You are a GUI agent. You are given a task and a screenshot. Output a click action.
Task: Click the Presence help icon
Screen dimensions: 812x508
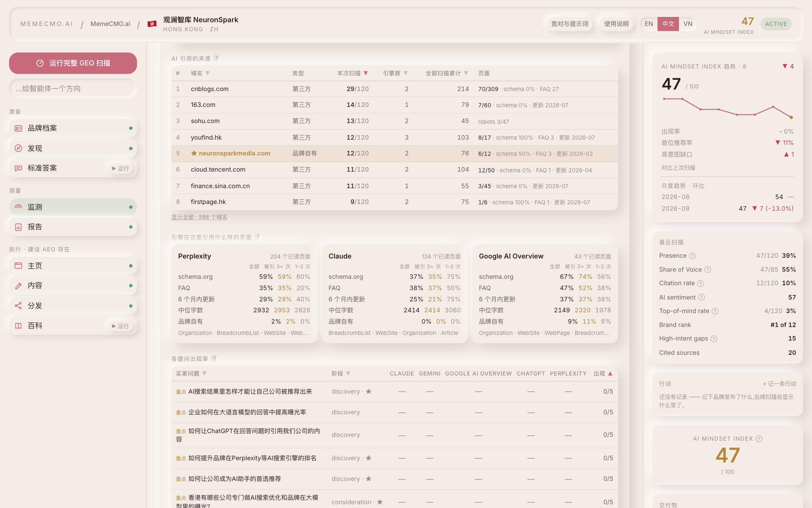(692, 256)
